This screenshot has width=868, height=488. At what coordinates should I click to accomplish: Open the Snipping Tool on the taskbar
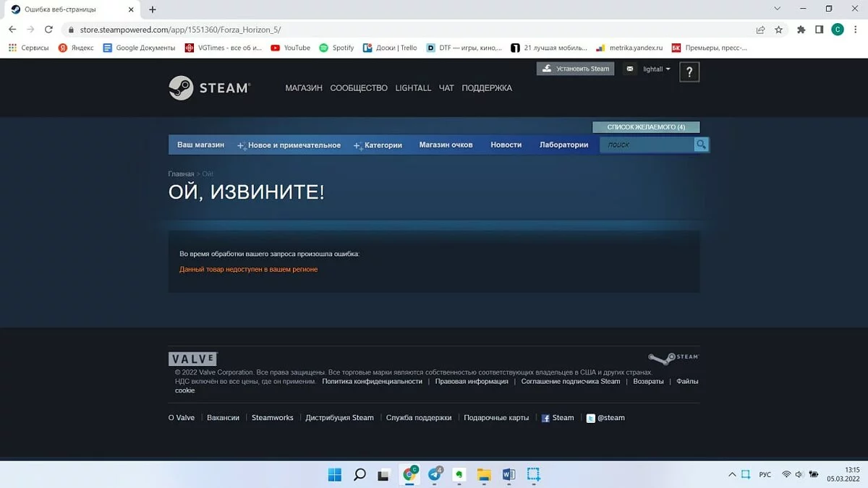(533, 474)
